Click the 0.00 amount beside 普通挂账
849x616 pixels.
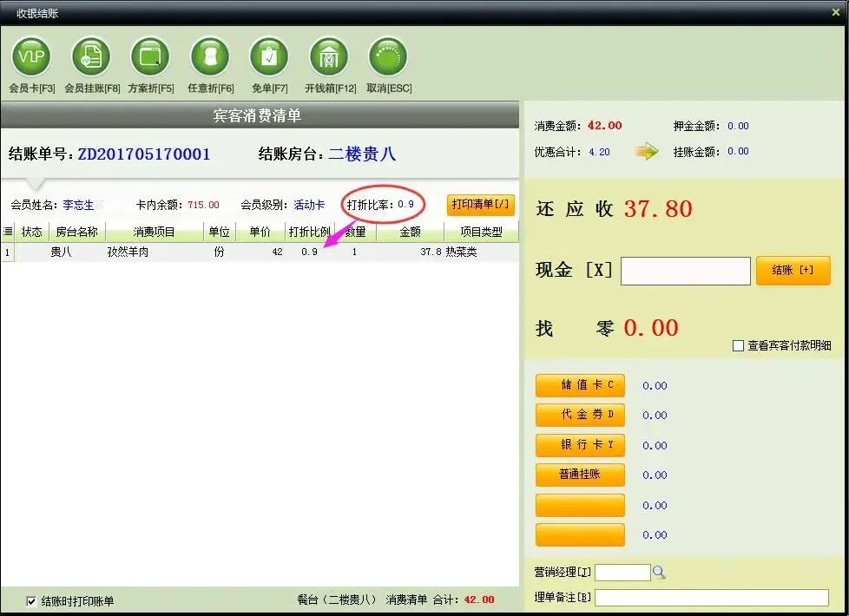coord(655,475)
